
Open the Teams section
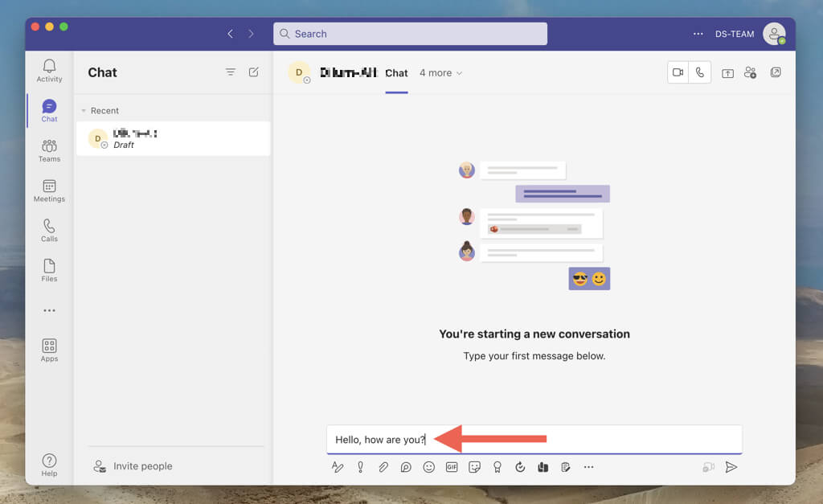coord(49,150)
